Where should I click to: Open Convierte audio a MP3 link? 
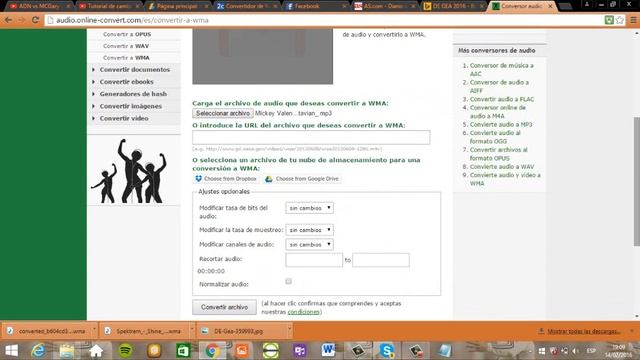pyautogui.click(x=501, y=124)
